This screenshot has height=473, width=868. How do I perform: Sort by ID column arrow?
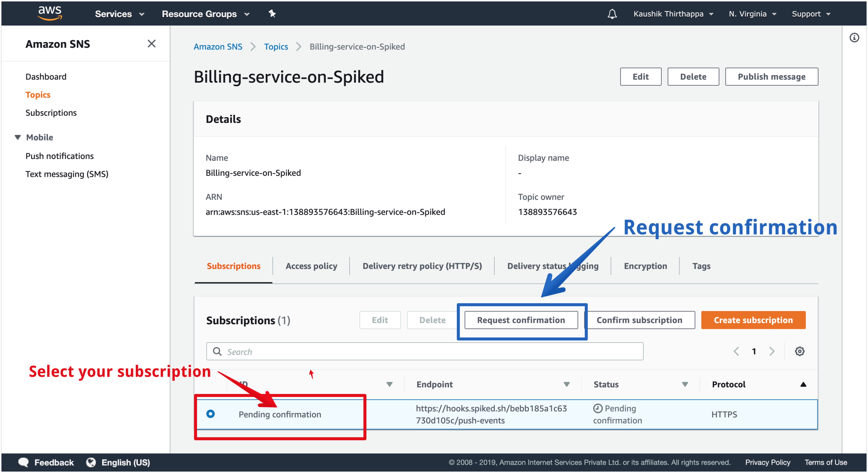[x=389, y=384]
